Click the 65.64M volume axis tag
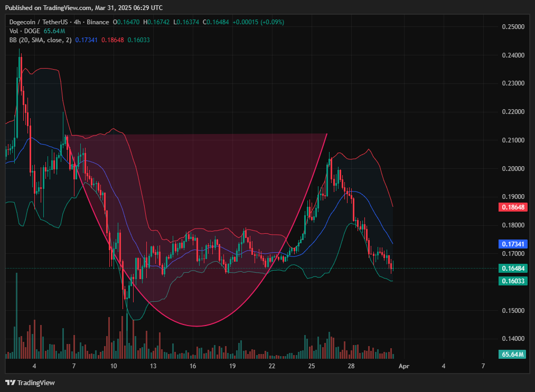This screenshot has width=535, height=392. coord(512,355)
